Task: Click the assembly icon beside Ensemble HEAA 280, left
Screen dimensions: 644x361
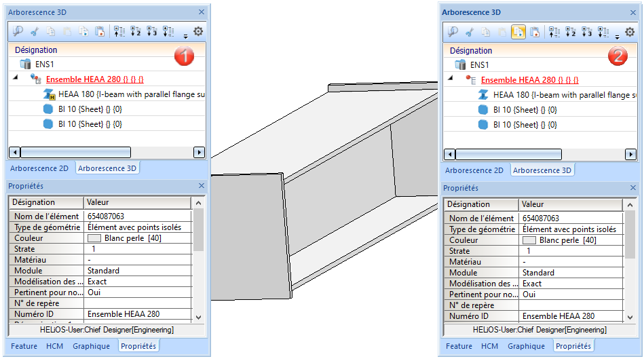Action: tap(36, 79)
